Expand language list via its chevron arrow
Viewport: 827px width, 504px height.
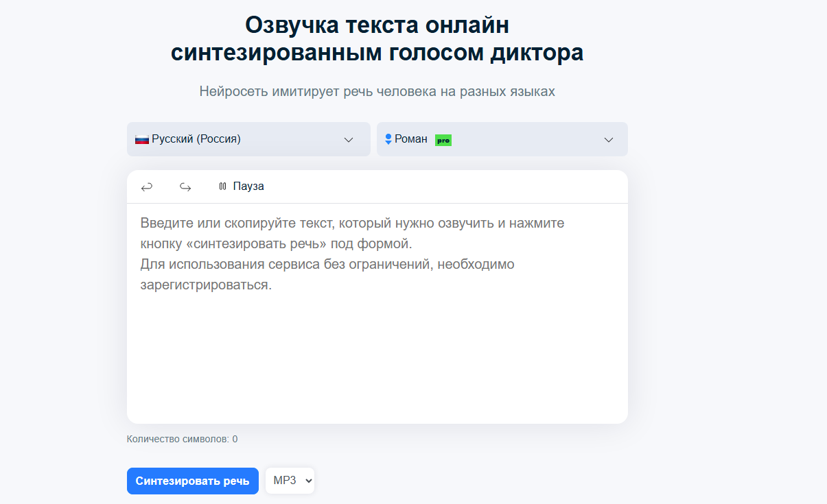(x=349, y=140)
